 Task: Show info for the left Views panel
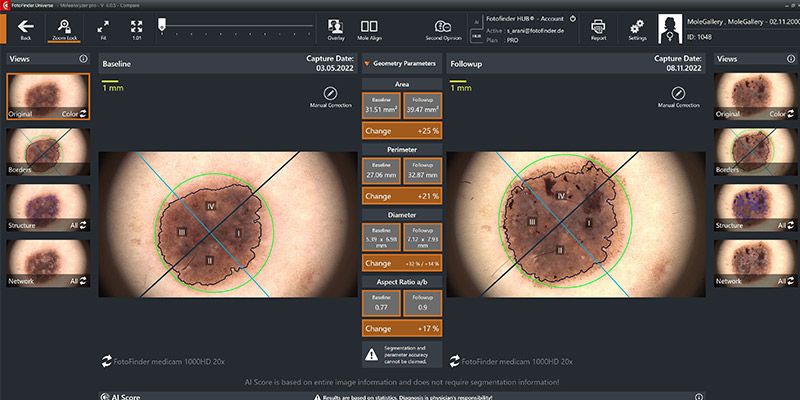tap(82, 59)
